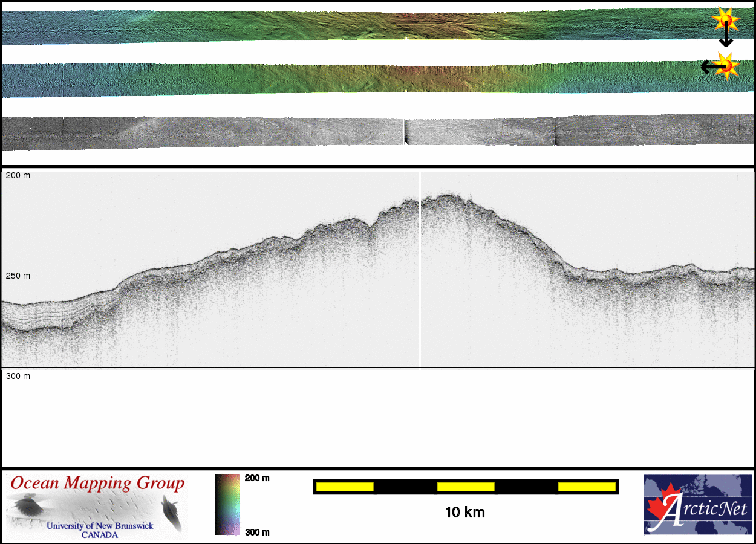Click the 300 m depth label below profile
The height and width of the screenshot is (544, 756).
coord(18,376)
